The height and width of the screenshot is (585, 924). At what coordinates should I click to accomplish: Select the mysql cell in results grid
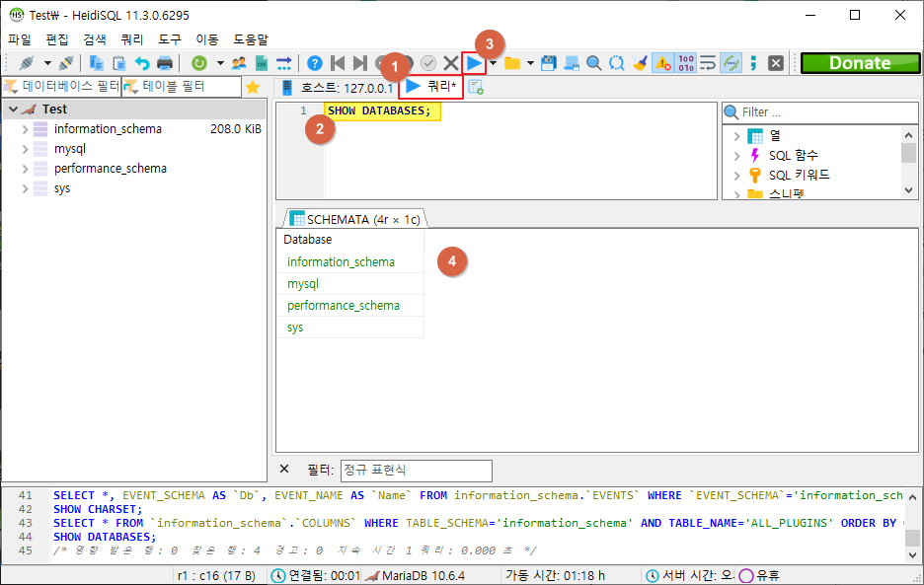350,283
